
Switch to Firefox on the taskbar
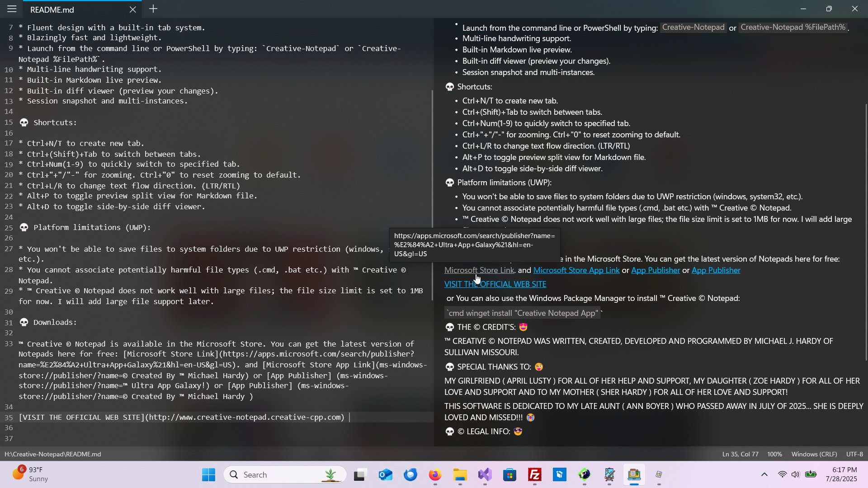coord(435,475)
